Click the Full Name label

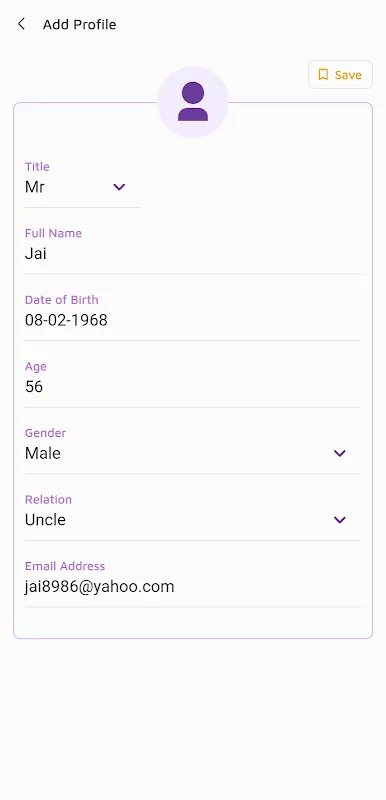[54, 233]
